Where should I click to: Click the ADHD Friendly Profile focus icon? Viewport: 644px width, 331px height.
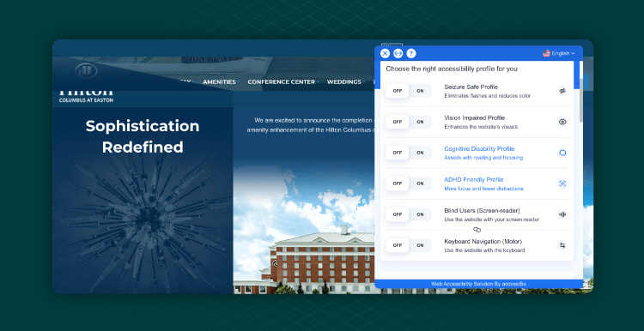coord(562,184)
